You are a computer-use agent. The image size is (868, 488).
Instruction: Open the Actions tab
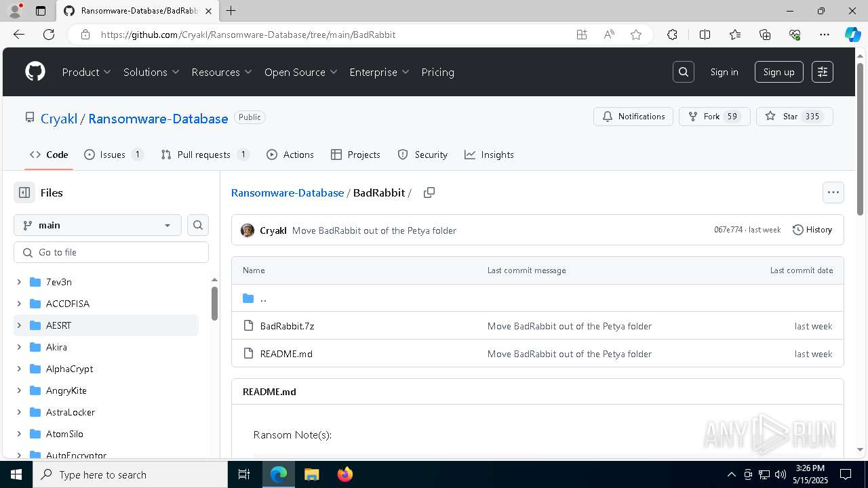pyautogui.click(x=290, y=155)
